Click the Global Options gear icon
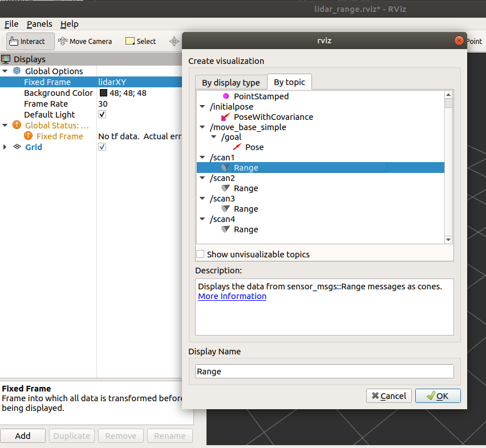The image size is (486, 448). point(17,71)
